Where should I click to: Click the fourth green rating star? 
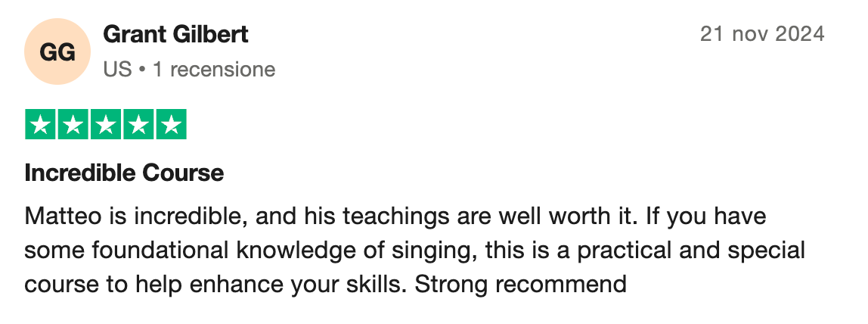pyautogui.click(x=138, y=125)
